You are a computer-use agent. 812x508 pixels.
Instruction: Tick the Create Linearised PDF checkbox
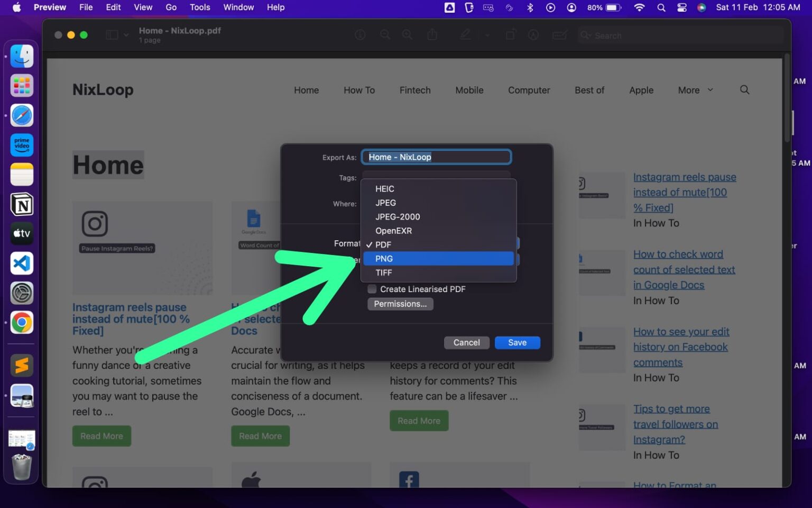tap(372, 289)
